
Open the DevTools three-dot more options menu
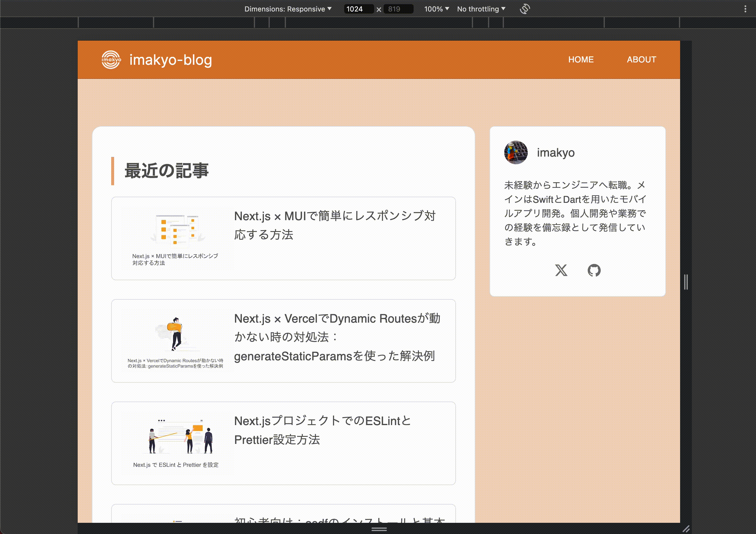745,9
